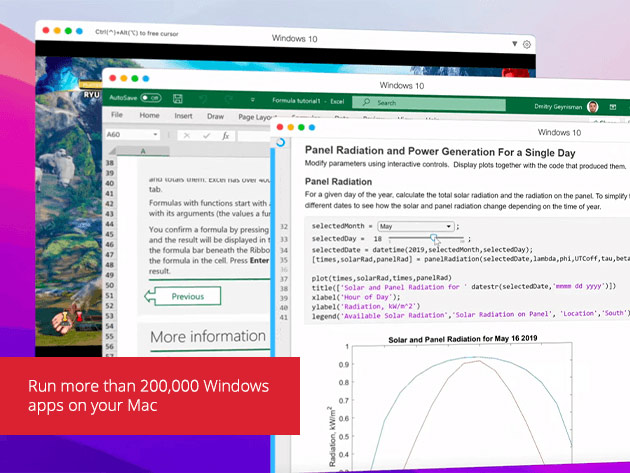Open the File tab in Excel
This screenshot has width=630, height=473.
pyautogui.click(x=117, y=115)
